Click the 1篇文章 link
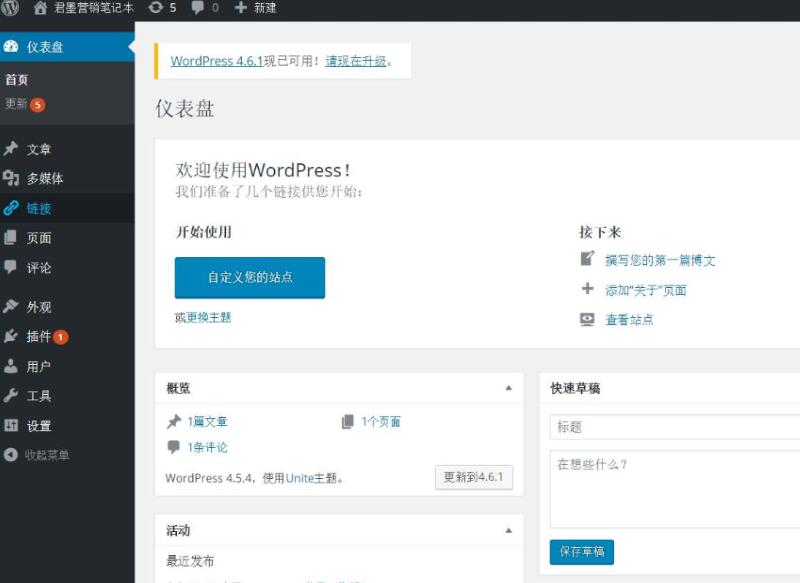This screenshot has height=583, width=800. [x=207, y=422]
